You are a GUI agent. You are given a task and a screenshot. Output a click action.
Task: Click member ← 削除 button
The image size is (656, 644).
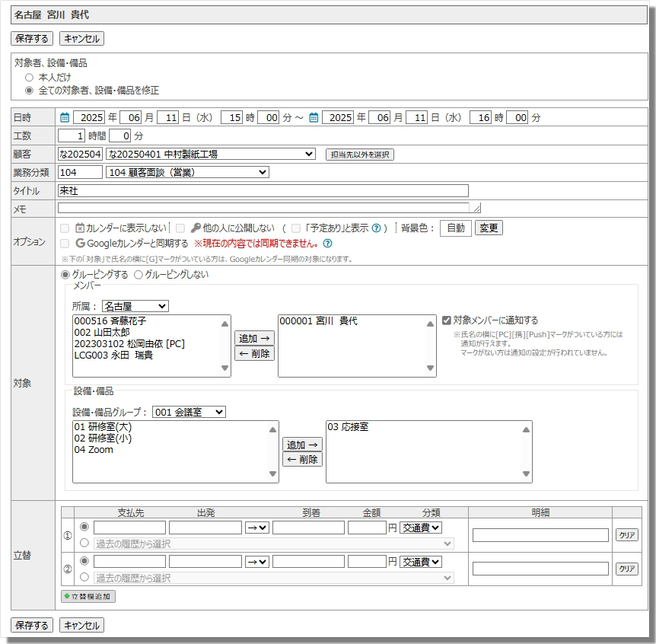click(254, 354)
